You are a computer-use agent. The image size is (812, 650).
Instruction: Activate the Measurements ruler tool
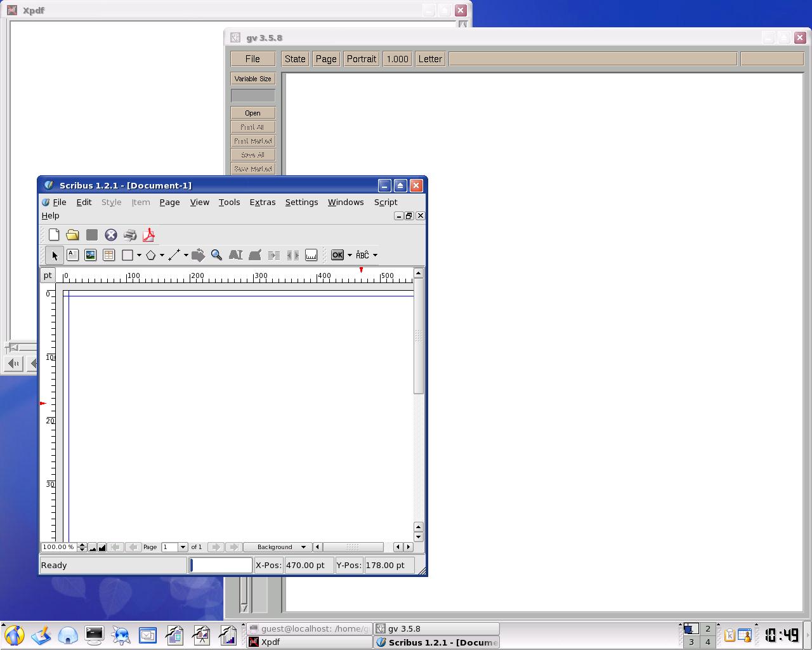tap(311, 255)
